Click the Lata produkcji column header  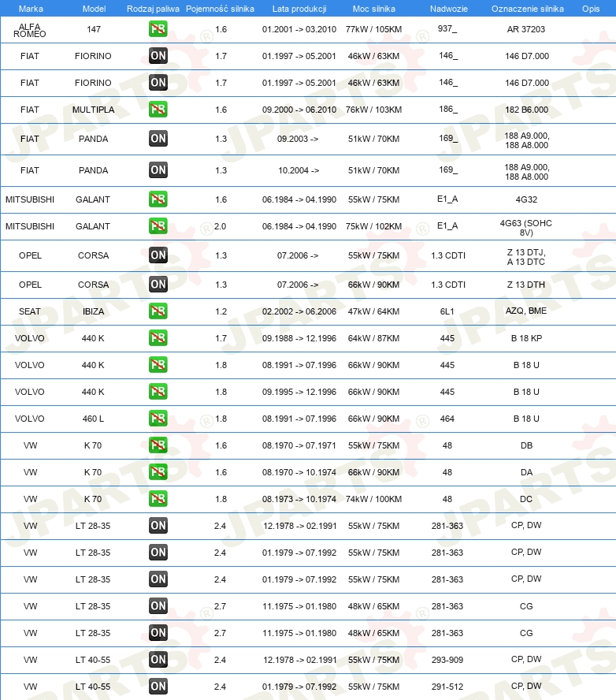coord(299,9)
